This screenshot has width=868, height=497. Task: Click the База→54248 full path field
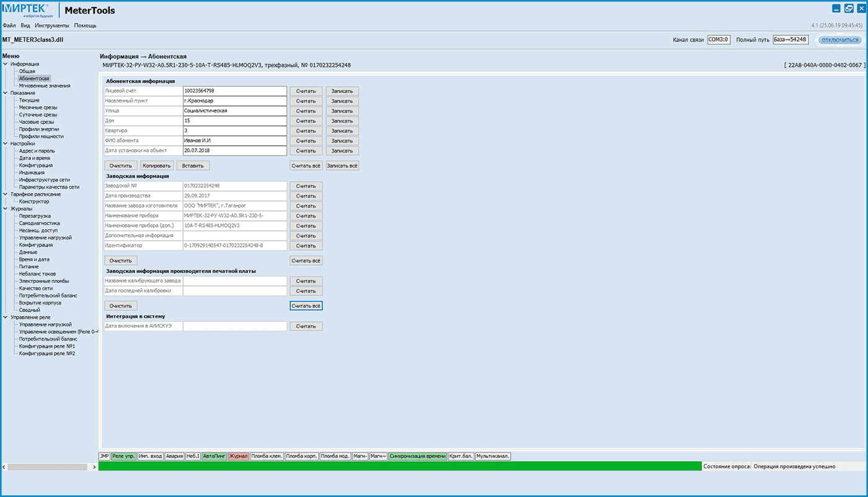[x=790, y=40]
